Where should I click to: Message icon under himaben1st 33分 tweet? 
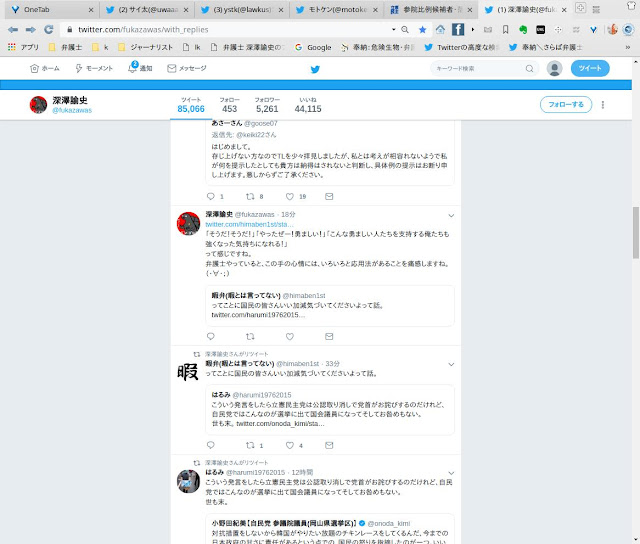pos(329,445)
